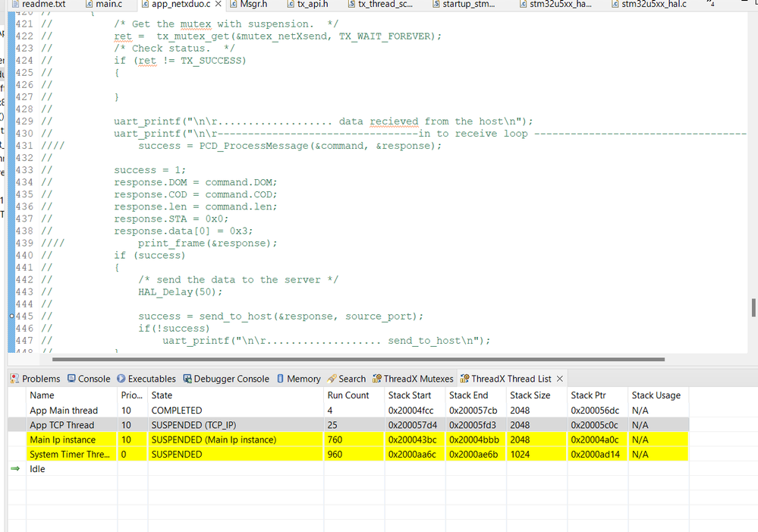The width and height of the screenshot is (758, 532).
Task: Select the startup_stm... editor tab
Action: 464,5
